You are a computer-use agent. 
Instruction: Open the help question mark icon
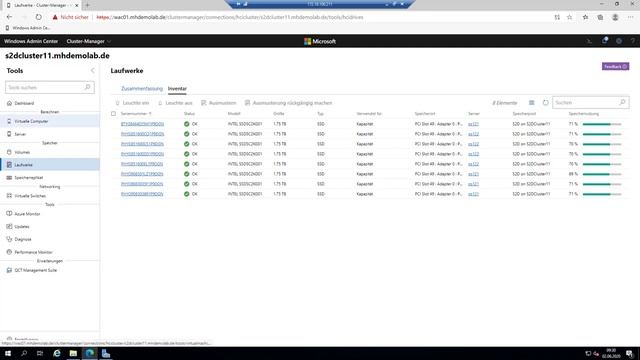tap(633, 41)
